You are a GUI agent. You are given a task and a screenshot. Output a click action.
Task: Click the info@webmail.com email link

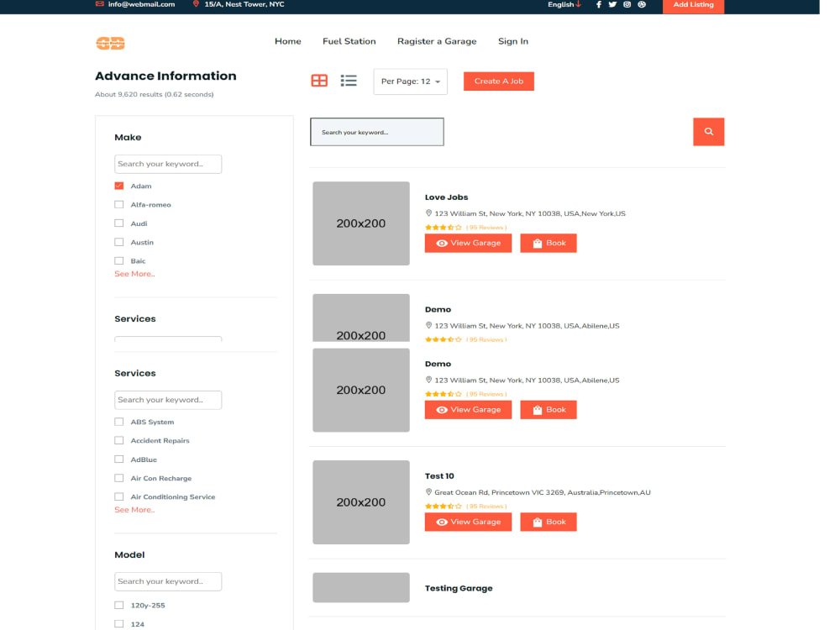click(141, 4)
